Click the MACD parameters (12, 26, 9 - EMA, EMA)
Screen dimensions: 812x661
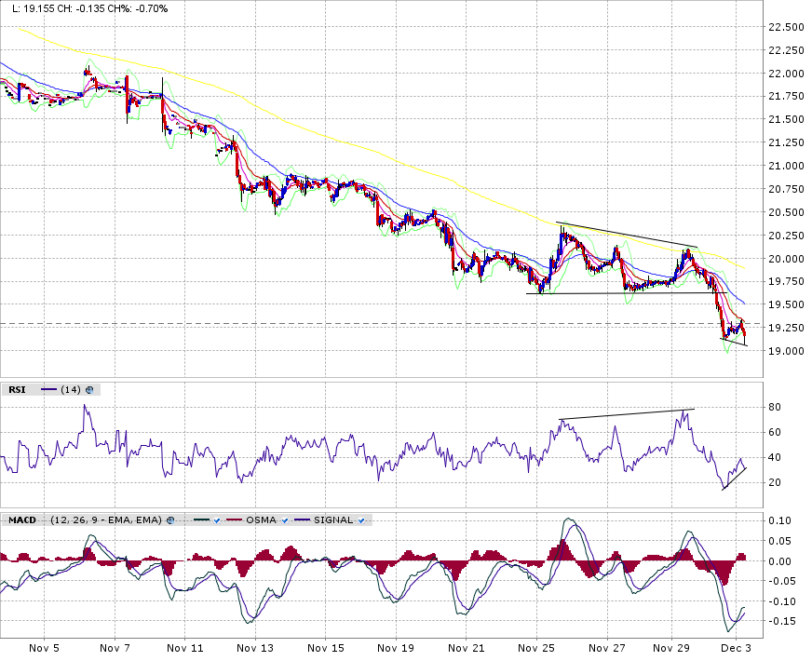(106, 520)
